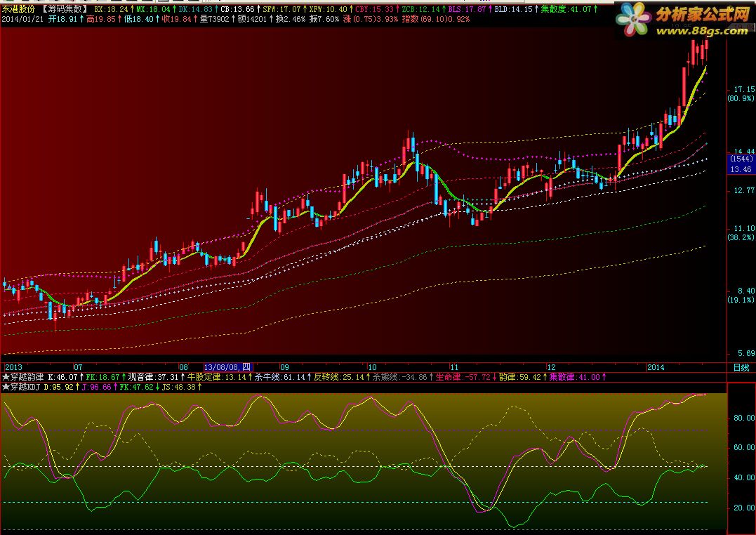Click the 2014 label on time axis
Viewport: 756px width, 535px height.
point(656,368)
